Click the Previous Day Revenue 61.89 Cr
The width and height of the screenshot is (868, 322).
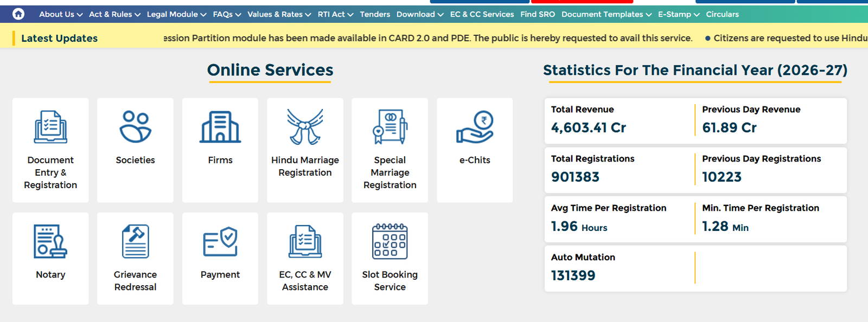click(x=729, y=127)
